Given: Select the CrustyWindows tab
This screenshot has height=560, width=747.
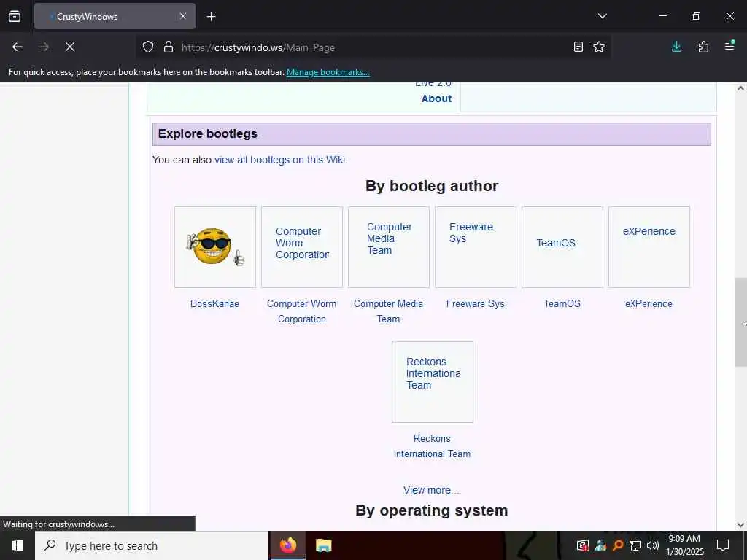Looking at the screenshot, I should (x=115, y=16).
